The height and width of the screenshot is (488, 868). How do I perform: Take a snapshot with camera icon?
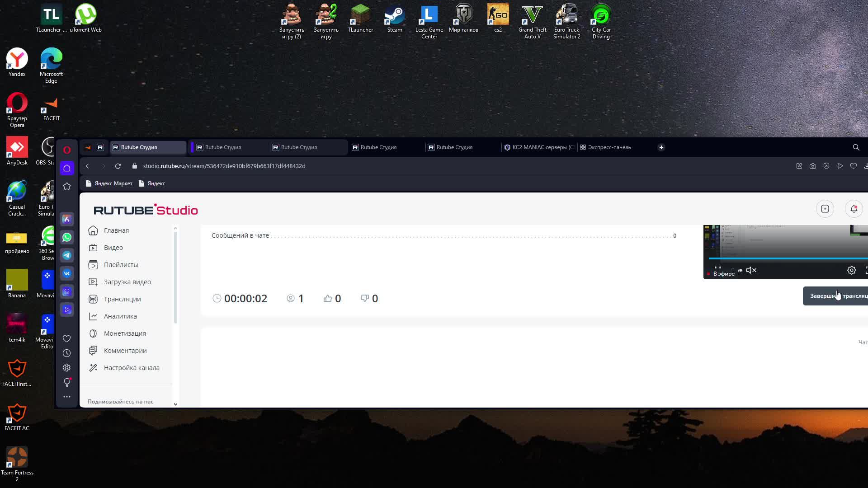(813, 166)
